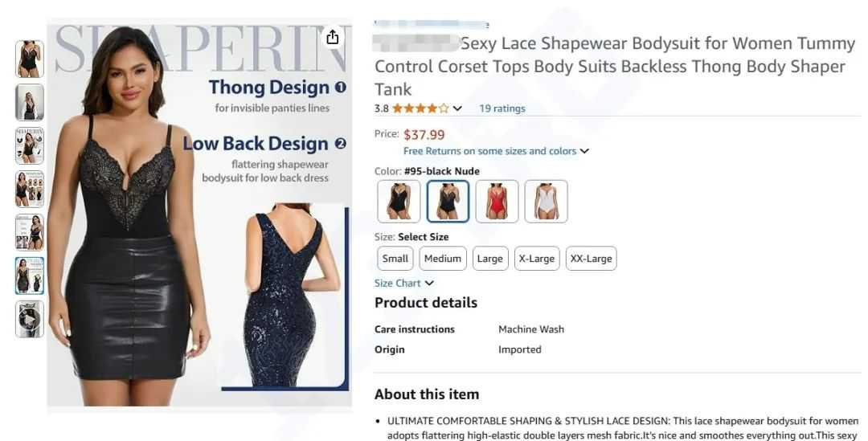Select the white bodysuit color swatch

546,202
